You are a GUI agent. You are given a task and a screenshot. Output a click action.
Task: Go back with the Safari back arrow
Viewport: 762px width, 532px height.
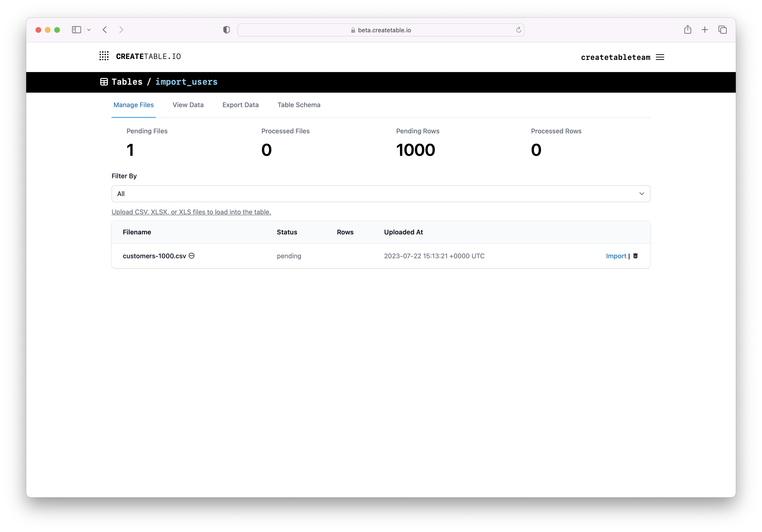(105, 30)
